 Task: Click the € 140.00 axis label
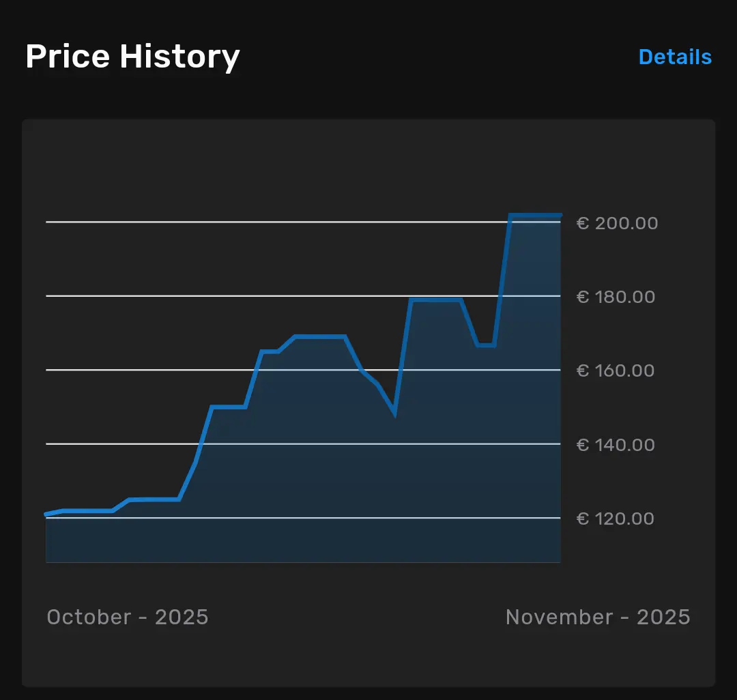[616, 445]
